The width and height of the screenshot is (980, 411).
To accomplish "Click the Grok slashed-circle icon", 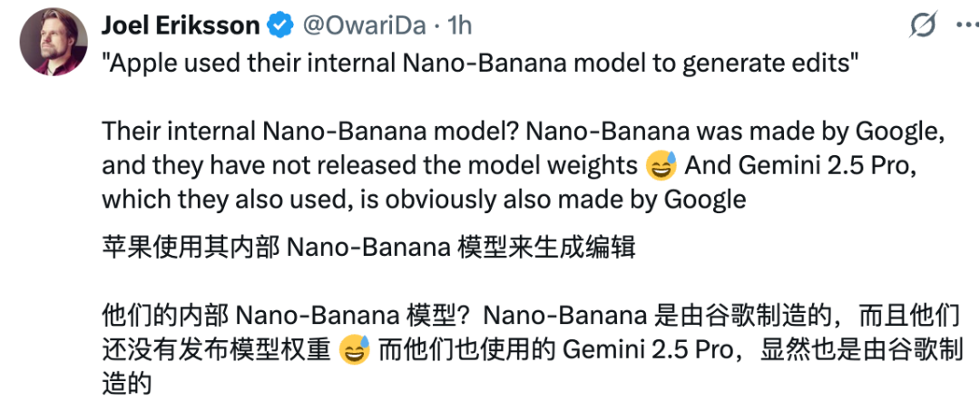I will (921, 26).
